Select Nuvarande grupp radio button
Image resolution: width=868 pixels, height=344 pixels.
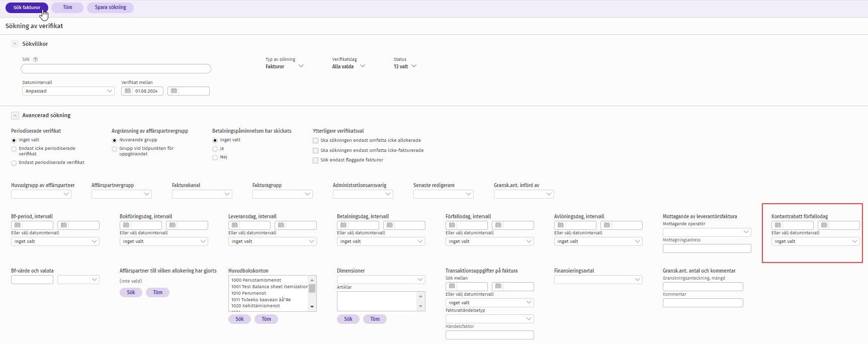[115, 140]
